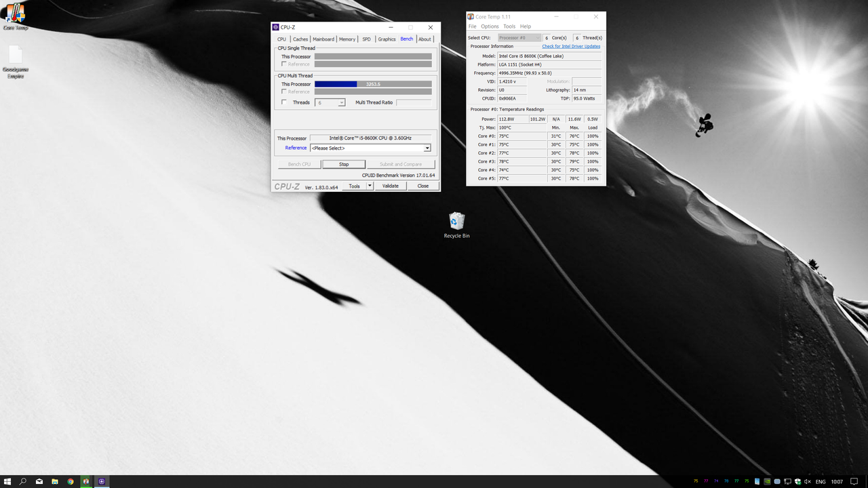Switch to the Caches tab

[x=300, y=39]
